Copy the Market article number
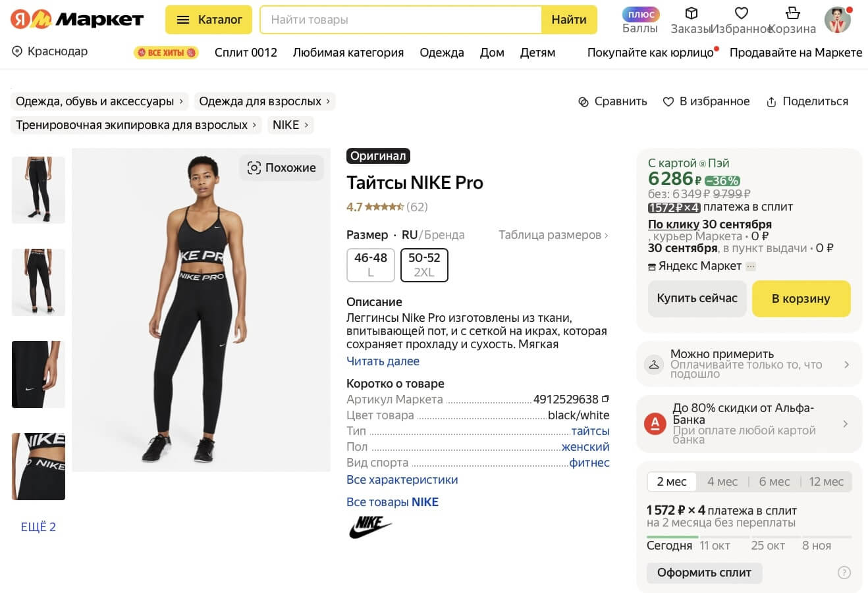The image size is (868, 593). pyautogui.click(x=606, y=399)
